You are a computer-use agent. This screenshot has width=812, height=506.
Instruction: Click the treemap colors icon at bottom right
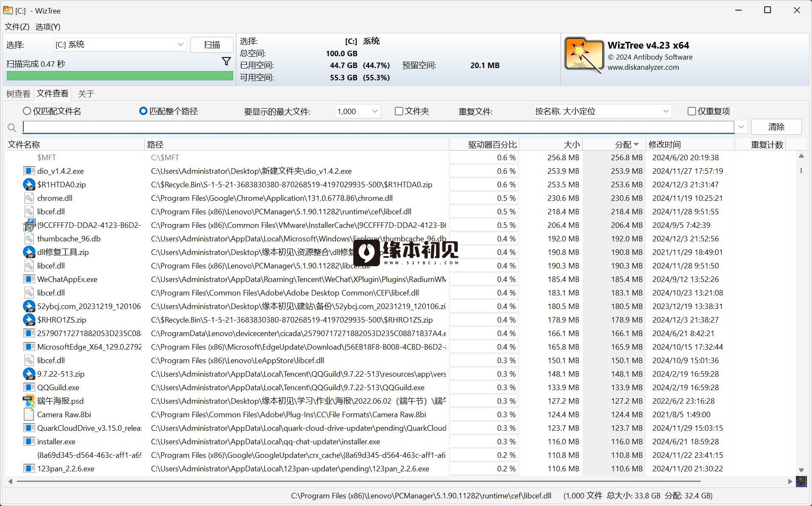pos(801,481)
